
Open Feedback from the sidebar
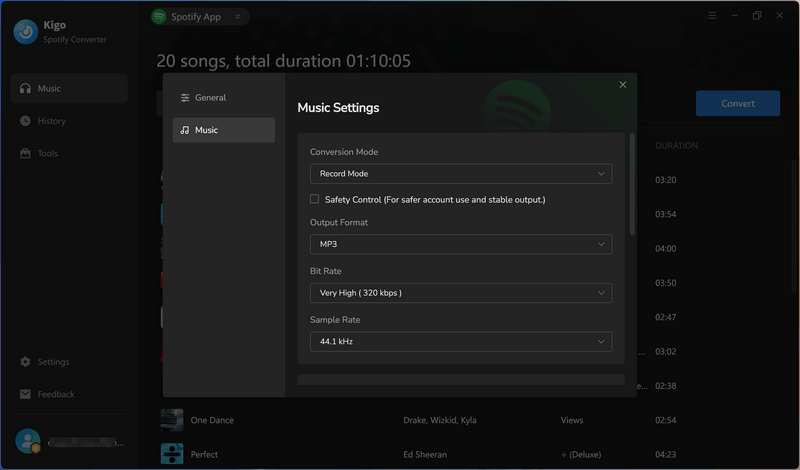click(69, 394)
